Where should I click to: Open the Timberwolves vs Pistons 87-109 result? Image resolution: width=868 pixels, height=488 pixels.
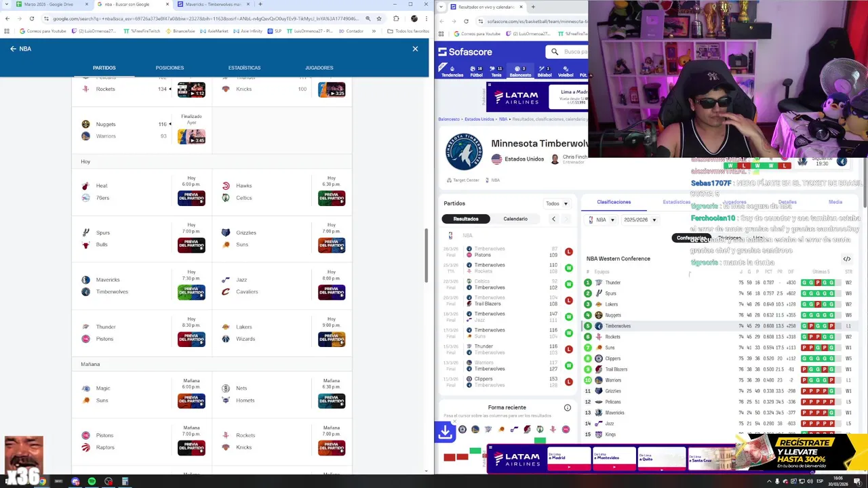coord(509,252)
